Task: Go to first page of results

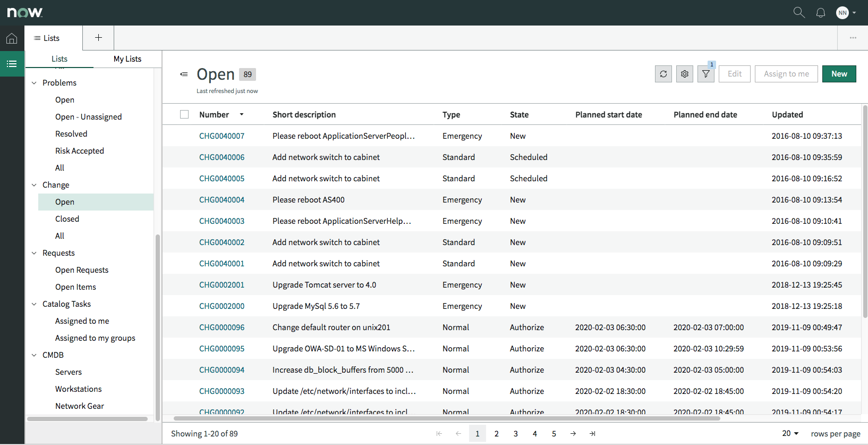Action: tap(439, 434)
